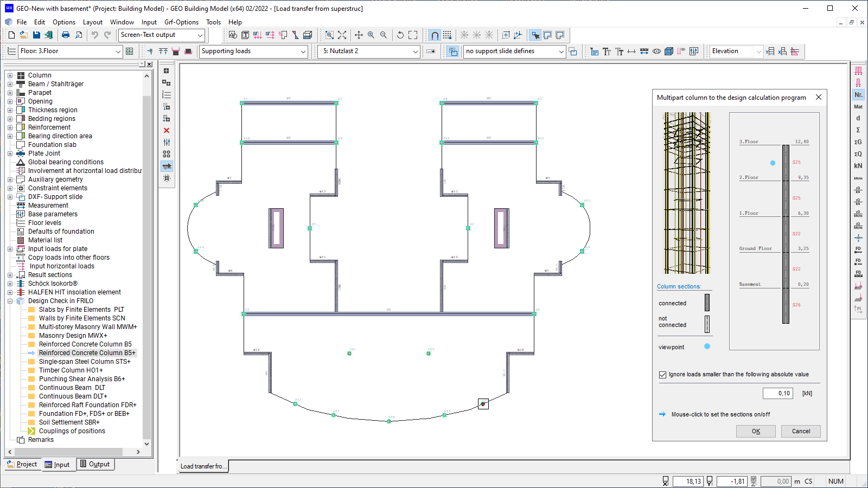The height and width of the screenshot is (488, 868).
Task: Click Cancel in the Multipart column dialog
Action: [x=801, y=431]
